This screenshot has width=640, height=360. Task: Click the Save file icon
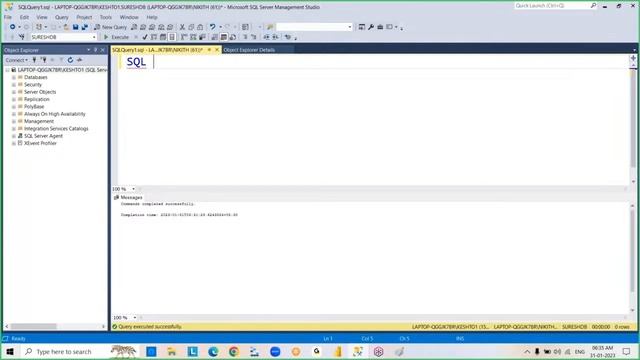pyautogui.click(x=76, y=27)
